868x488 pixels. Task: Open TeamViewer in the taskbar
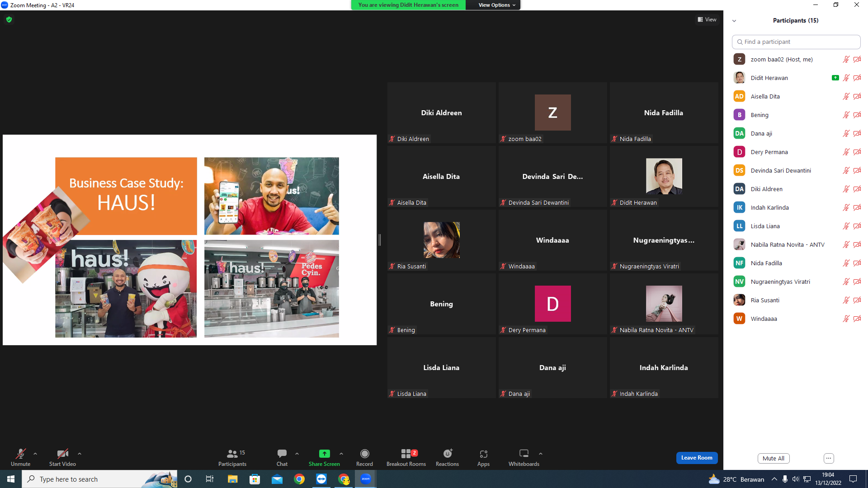pos(321,479)
